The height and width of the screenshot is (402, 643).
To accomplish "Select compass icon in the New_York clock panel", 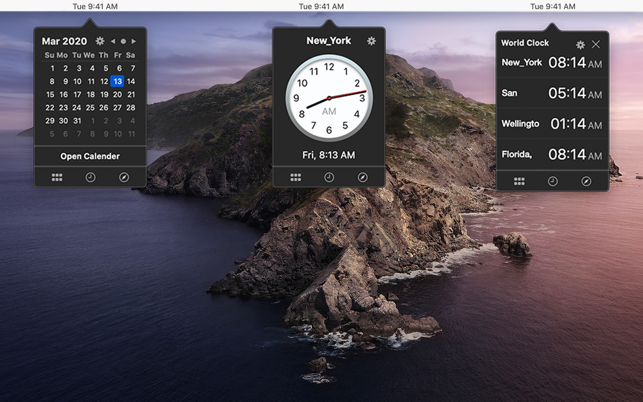I will 363,177.
